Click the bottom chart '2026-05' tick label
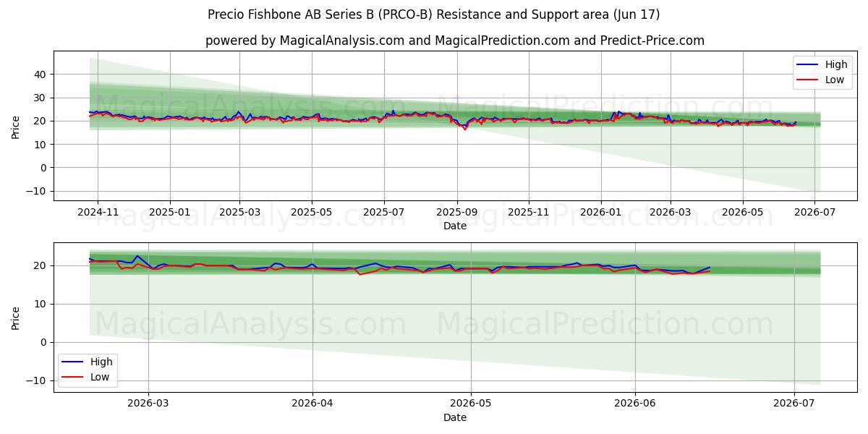This screenshot has height=434, width=868. tap(471, 403)
